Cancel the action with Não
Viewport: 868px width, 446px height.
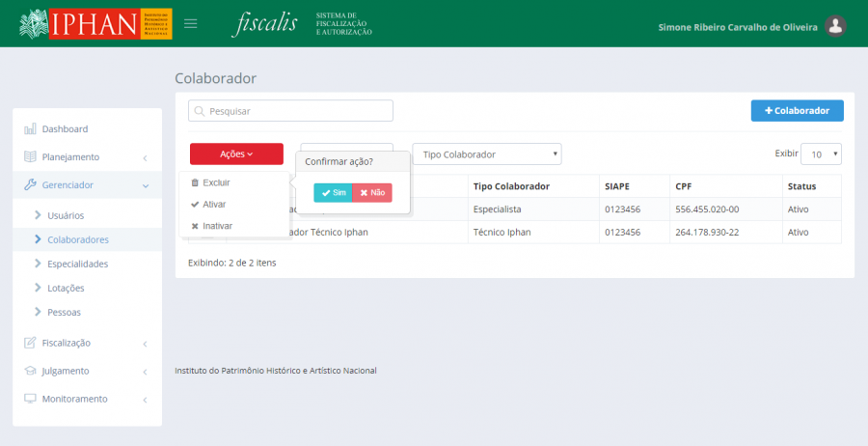372,193
